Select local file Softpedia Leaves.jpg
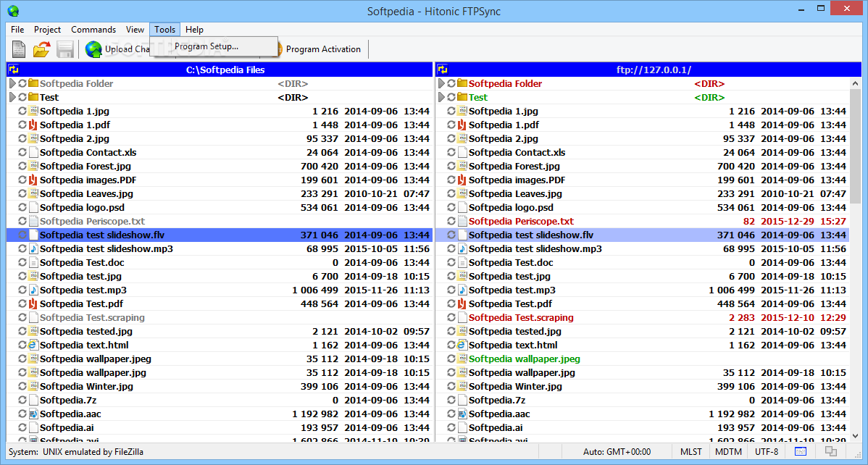868x465 pixels. [220, 194]
